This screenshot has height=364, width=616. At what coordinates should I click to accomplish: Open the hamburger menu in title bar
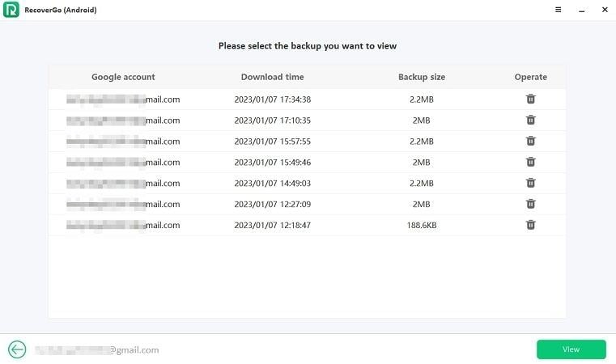pyautogui.click(x=559, y=10)
